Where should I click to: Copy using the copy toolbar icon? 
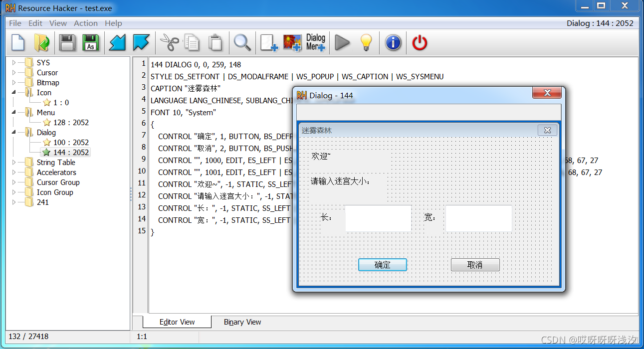click(192, 42)
